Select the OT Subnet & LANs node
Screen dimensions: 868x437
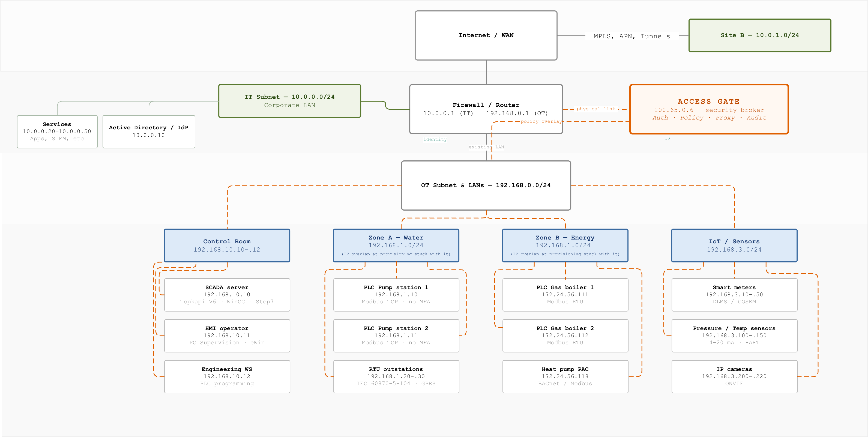(x=486, y=185)
